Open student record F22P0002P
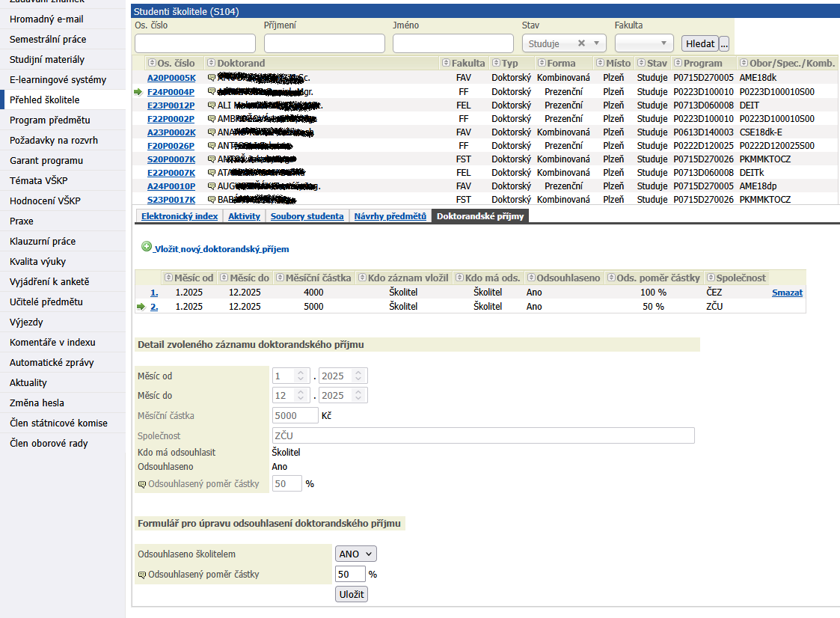This screenshot has width=840, height=618. [x=171, y=118]
